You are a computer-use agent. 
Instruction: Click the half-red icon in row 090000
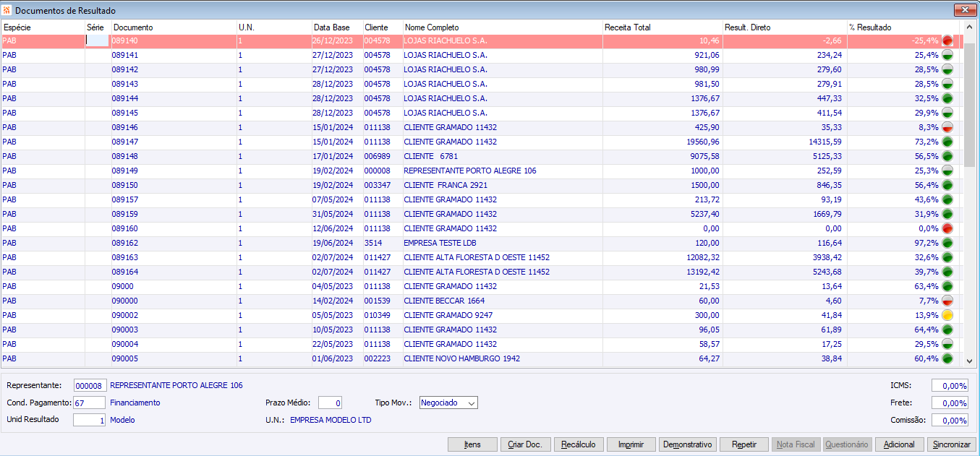click(947, 301)
